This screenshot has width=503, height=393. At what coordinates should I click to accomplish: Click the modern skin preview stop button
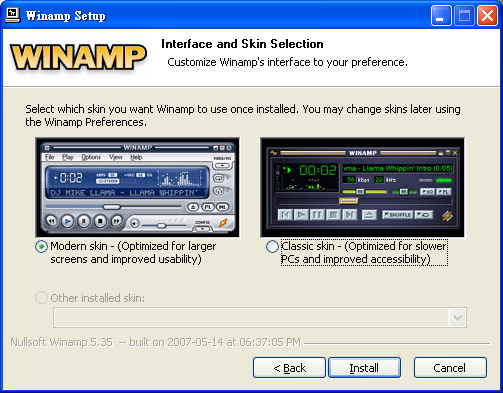[x=100, y=221]
